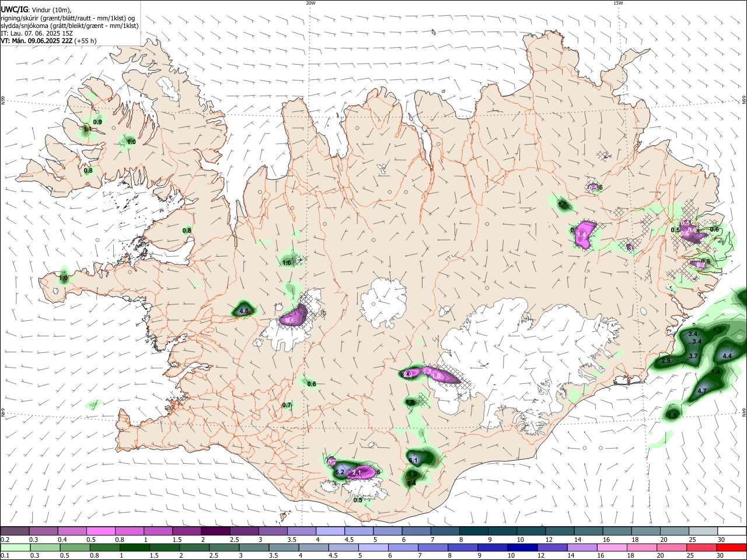Click the '4.8' precipitation value on the map

pyautogui.click(x=245, y=311)
